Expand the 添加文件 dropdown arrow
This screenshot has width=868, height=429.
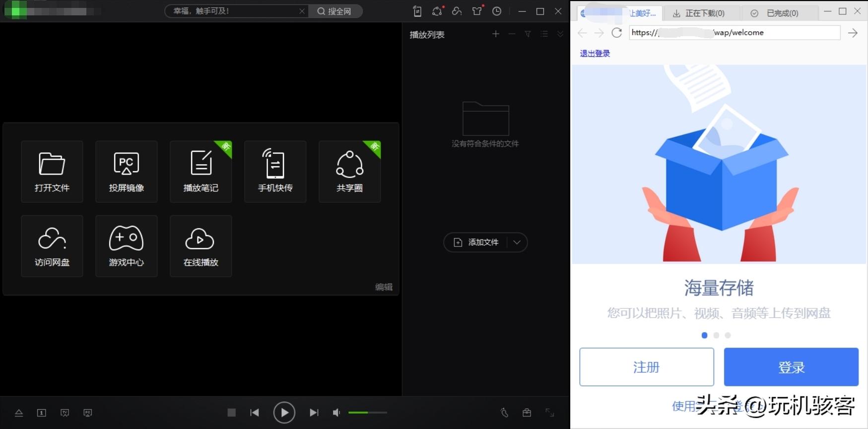click(517, 243)
